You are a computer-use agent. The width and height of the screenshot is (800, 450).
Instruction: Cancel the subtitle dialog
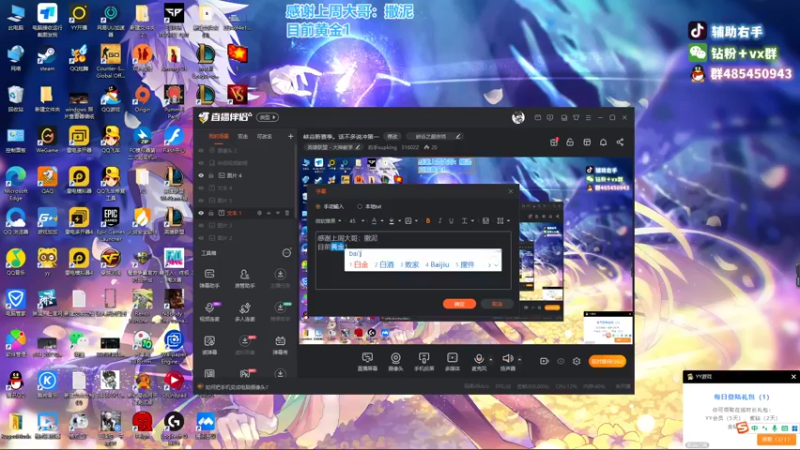[x=496, y=304]
